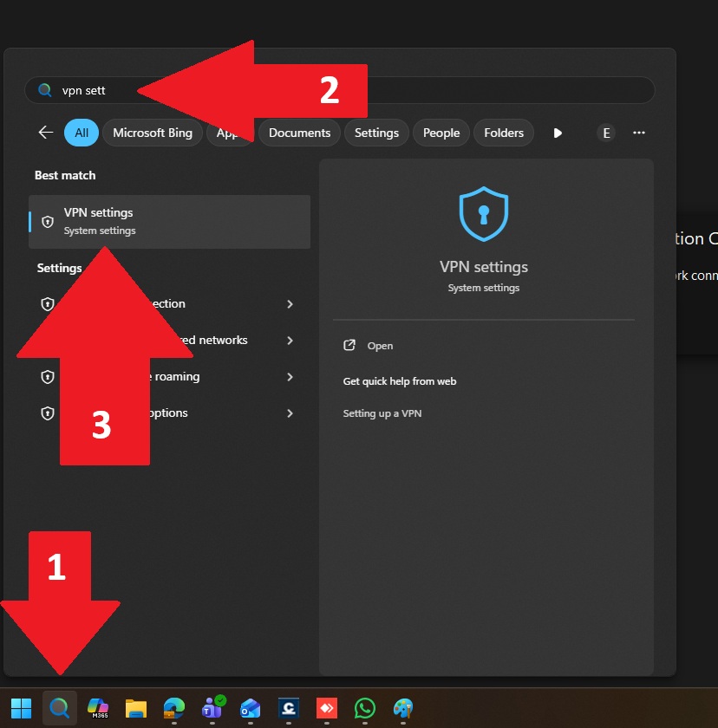Click Open in the VPN settings preview
This screenshot has width=718, height=728.
tap(379, 346)
